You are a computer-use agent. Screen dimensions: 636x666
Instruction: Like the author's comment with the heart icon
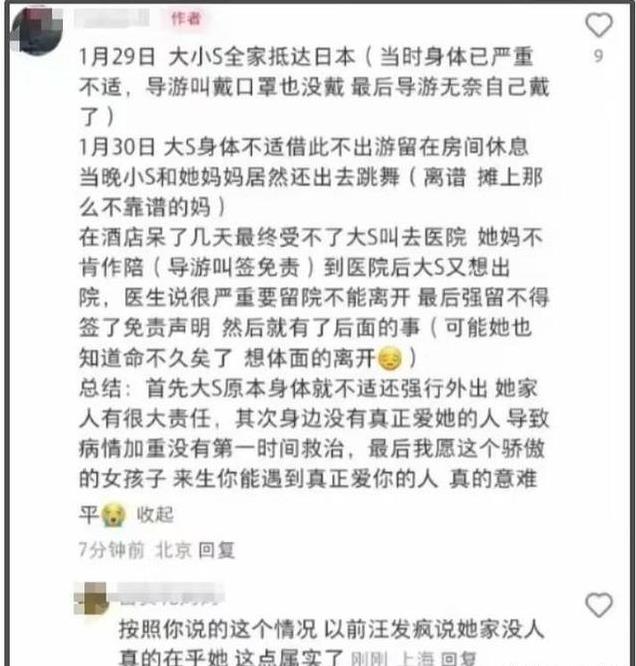pos(599,25)
